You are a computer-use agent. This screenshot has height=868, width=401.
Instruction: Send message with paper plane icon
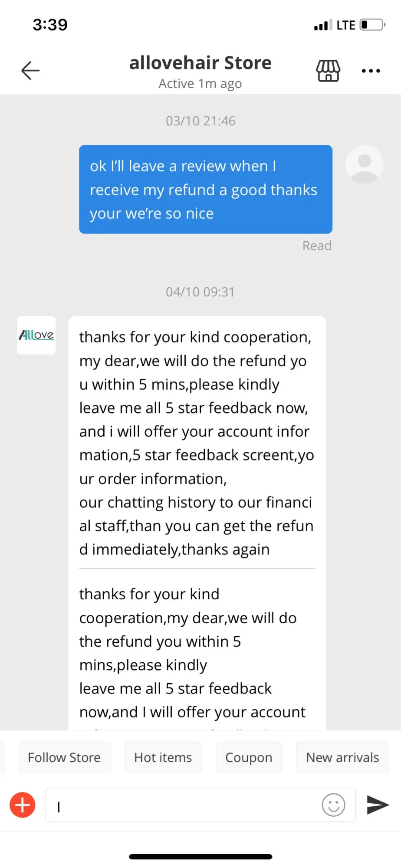(x=378, y=805)
